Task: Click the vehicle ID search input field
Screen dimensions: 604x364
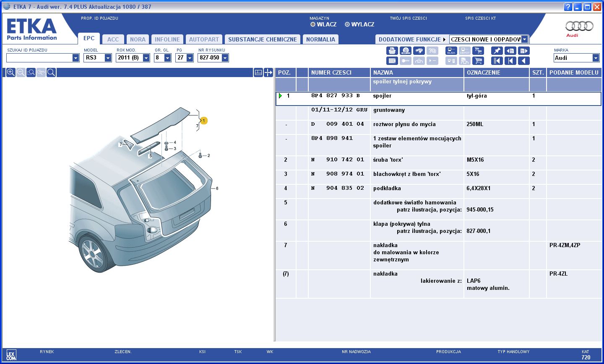Action: click(39, 58)
